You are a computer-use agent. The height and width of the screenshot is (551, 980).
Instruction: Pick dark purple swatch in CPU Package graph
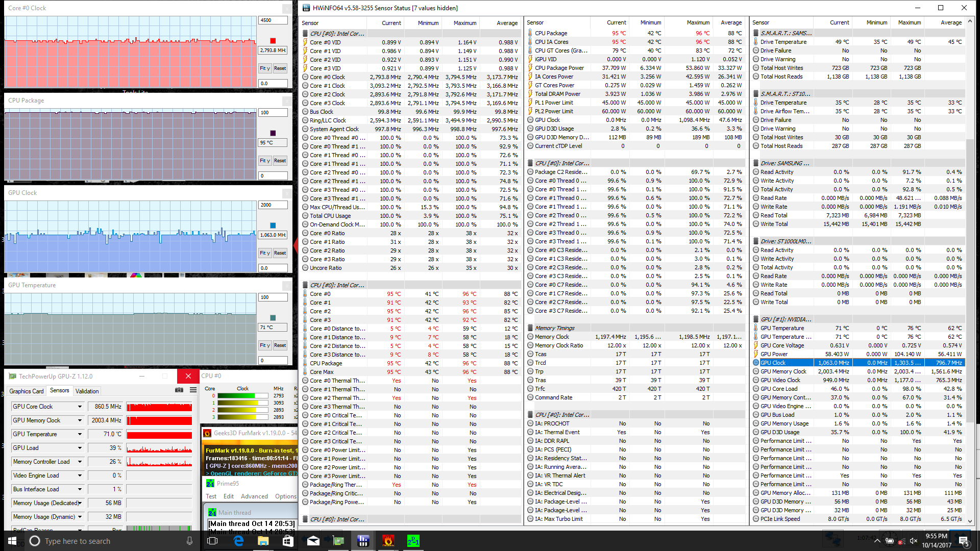pos(273,133)
